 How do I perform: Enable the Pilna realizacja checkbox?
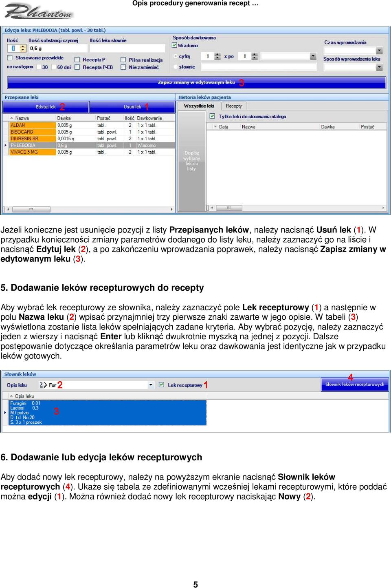pyautogui.click(x=123, y=60)
